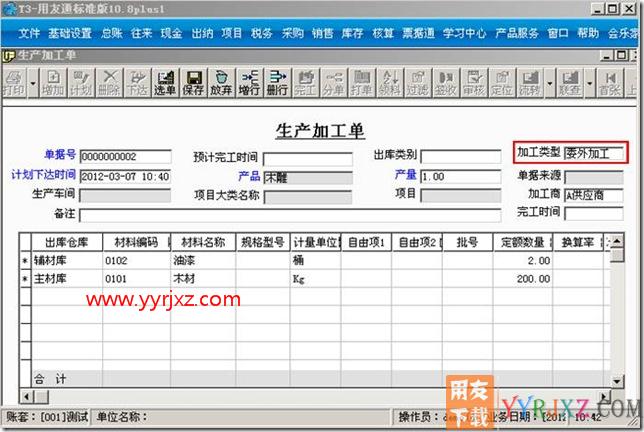644x432 pixels.
Task: Click the 单据号 field with 0000000002
Action: click(x=125, y=156)
